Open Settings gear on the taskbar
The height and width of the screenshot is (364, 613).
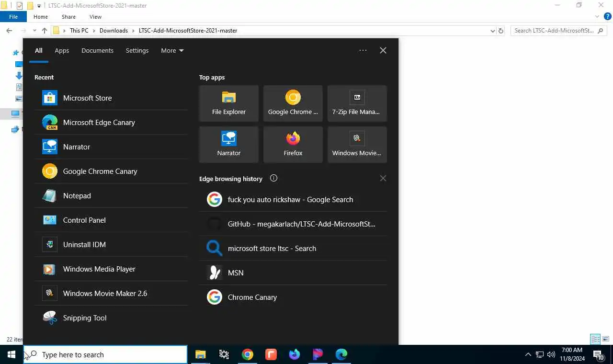click(224, 354)
